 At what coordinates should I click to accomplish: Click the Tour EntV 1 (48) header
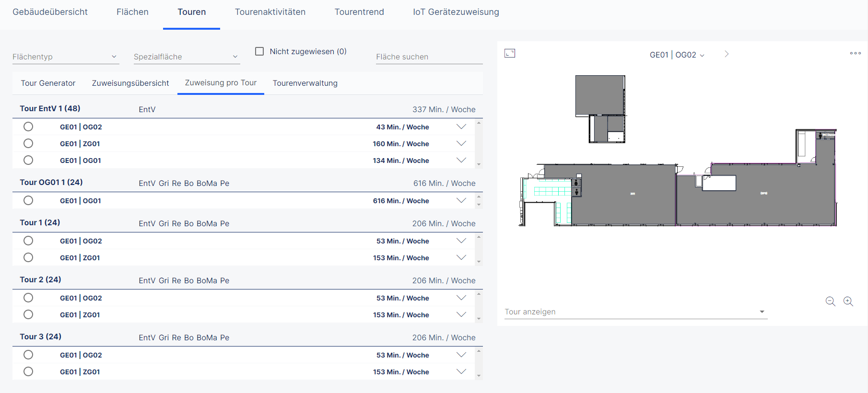tap(50, 109)
